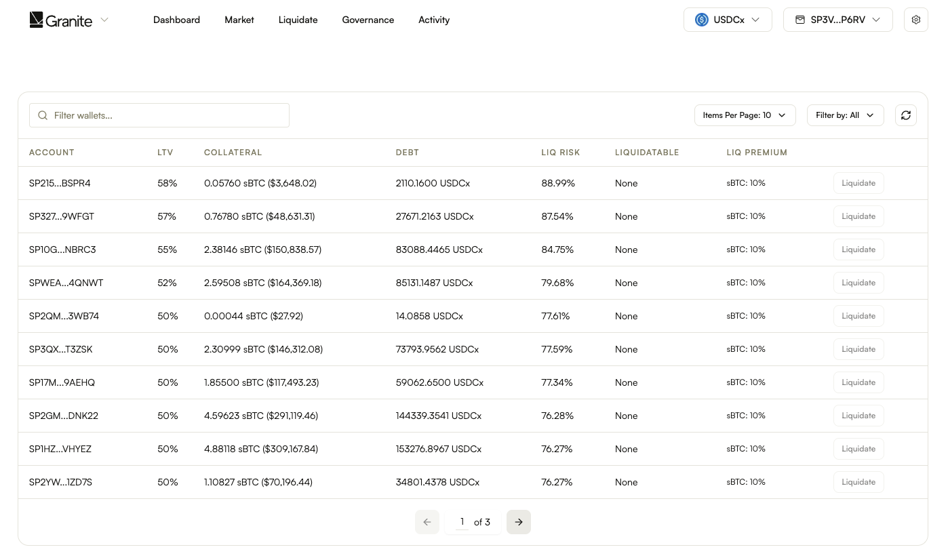Click the USDCx coin icon
Screen dimensions: 948x560
click(x=702, y=20)
